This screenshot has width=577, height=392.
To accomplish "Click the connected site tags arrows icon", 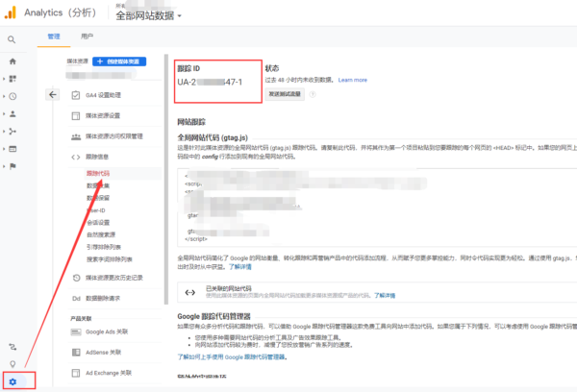I will [x=189, y=292].
